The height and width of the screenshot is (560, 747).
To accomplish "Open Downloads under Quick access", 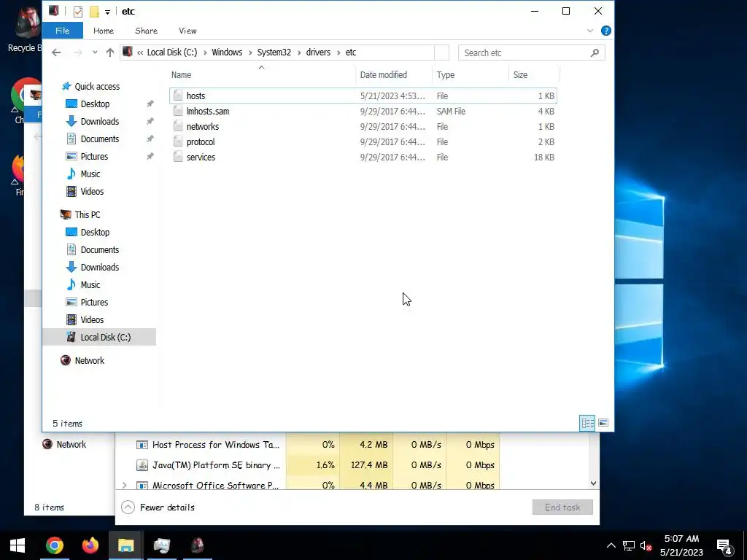I will pyautogui.click(x=99, y=122).
